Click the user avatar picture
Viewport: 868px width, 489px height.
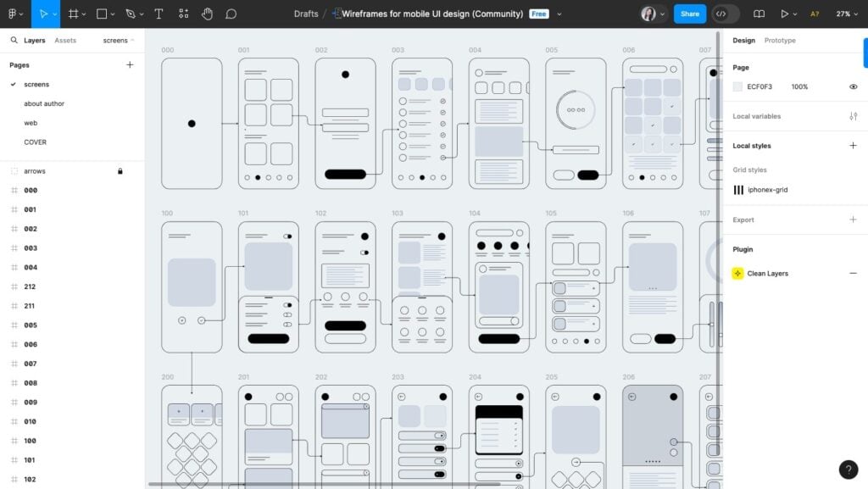click(648, 14)
